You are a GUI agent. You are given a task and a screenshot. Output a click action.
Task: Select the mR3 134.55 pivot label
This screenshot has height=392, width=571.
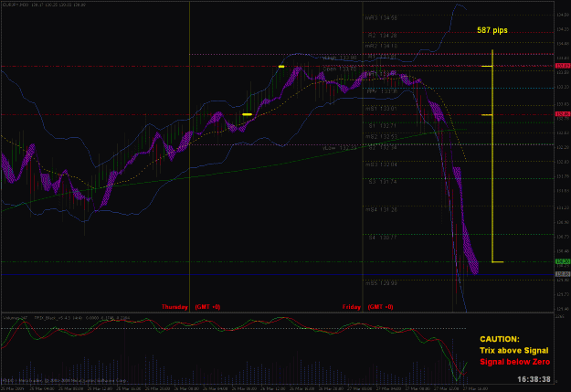381,18
